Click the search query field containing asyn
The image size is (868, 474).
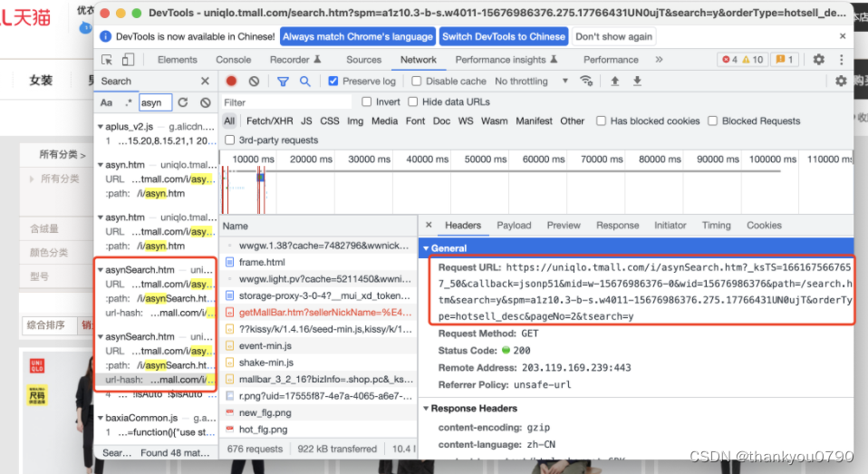tap(155, 102)
